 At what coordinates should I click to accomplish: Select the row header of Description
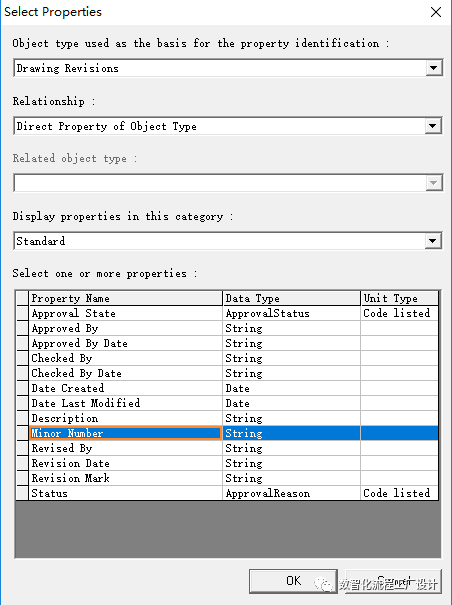22,418
